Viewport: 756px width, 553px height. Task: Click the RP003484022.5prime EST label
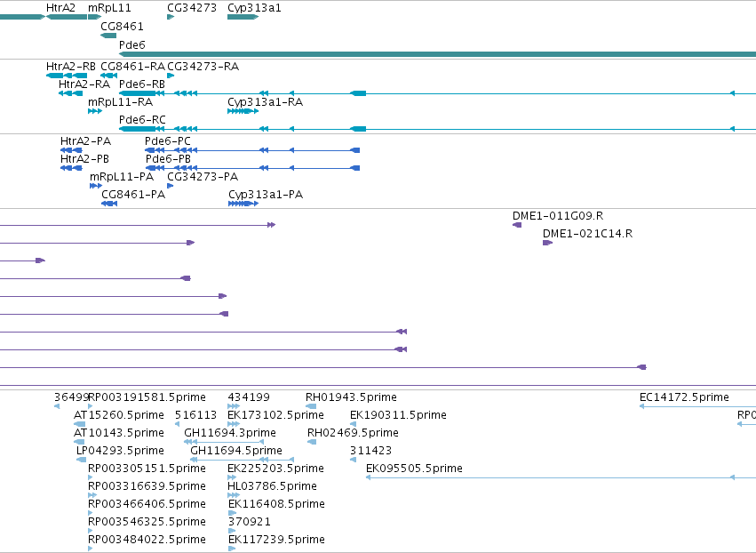click(x=147, y=540)
